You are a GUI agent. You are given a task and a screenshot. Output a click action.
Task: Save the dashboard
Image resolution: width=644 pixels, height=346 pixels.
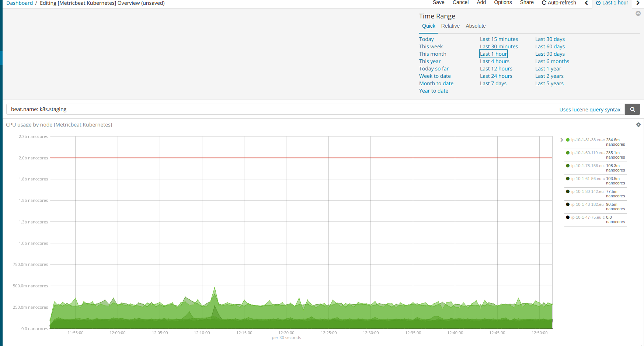tap(438, 3)
